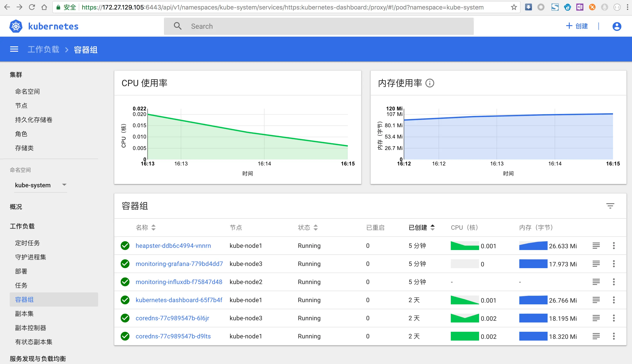Click the user account avatar icon

coord(617,26)
